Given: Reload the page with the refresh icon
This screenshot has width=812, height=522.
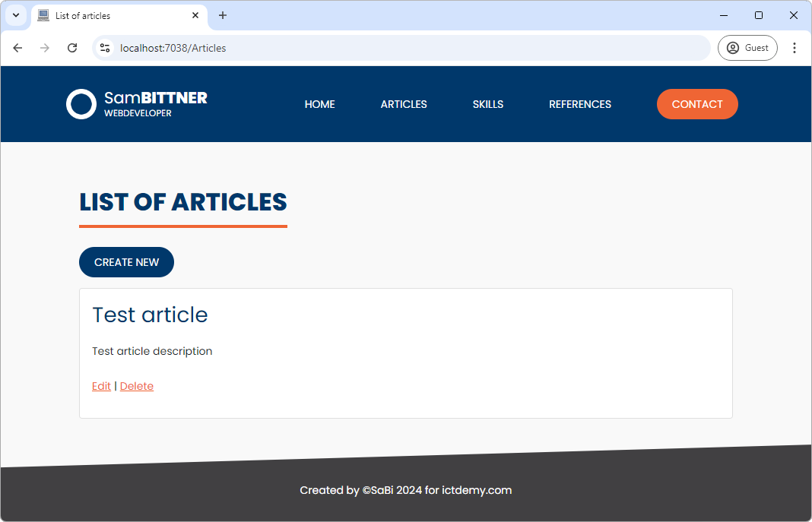Looking at the screenshot, I should tap(72, 48).
